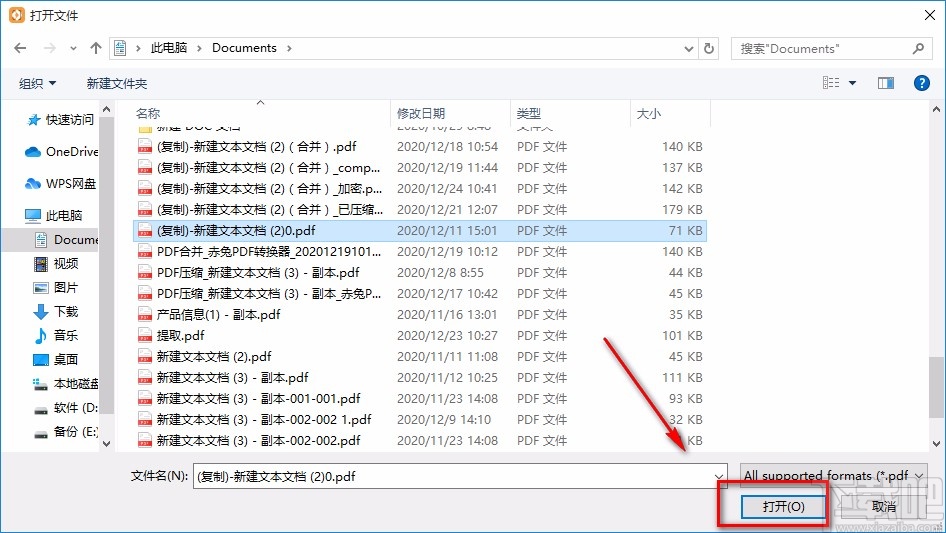This screenshot has width=946, height=533.
Task: Click Documents in the address breadcrumb
Action: pyautogui.click(x=244, y=48)
